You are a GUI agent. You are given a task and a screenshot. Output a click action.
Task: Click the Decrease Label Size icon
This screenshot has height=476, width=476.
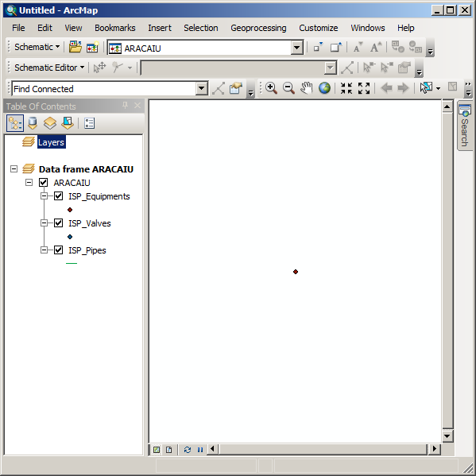pyautogui.click(x=358, y=48)
